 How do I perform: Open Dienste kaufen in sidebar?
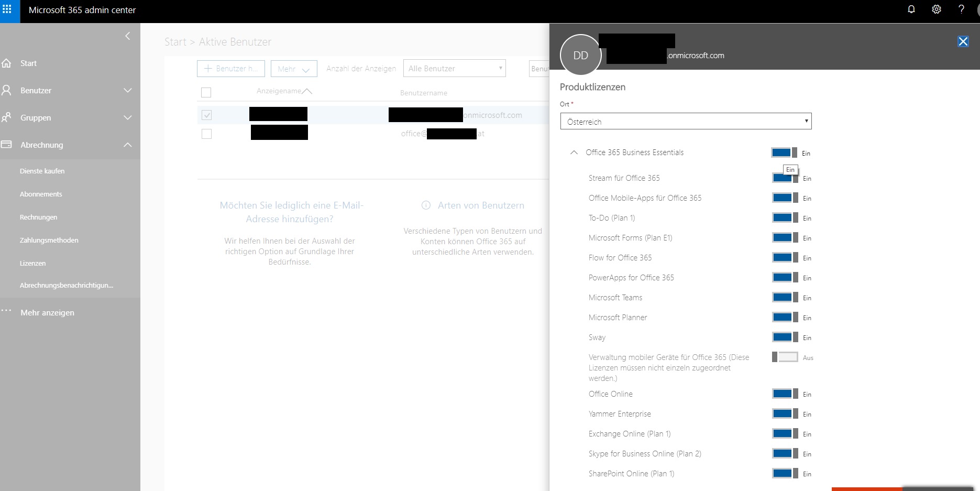click(42, 171)
